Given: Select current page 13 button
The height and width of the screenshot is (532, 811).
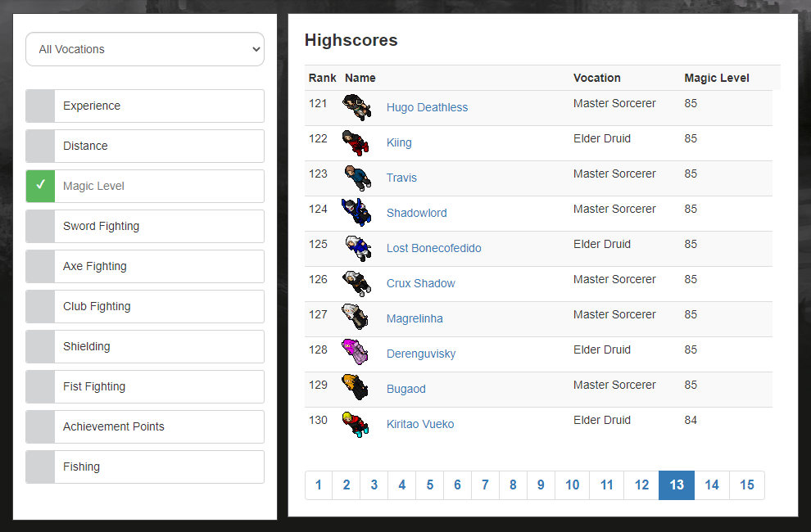Looking at the screenshot, I should coord(676,485).
